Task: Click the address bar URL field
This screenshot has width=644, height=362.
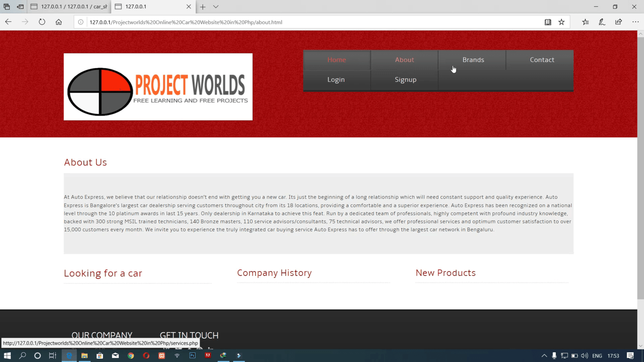Action: (x=282, y=22)
